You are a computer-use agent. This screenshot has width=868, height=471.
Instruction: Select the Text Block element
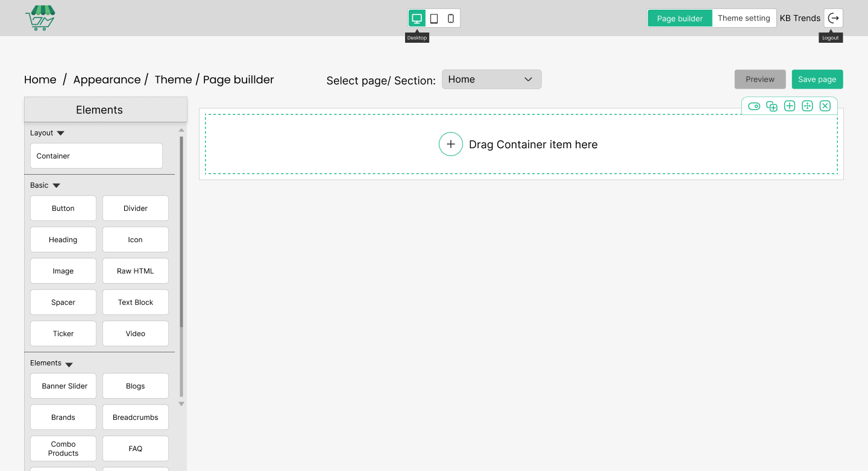pyautogui.click(x=136, y=302)
